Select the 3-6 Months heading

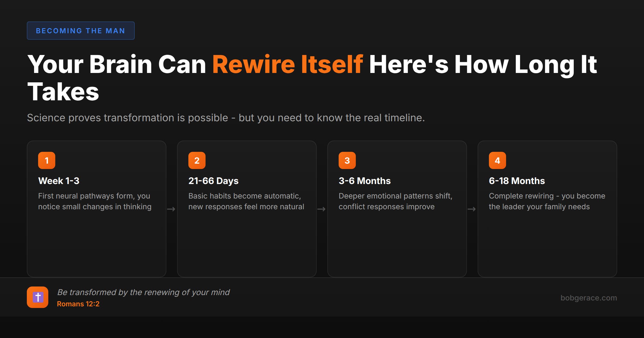point(364,181)
